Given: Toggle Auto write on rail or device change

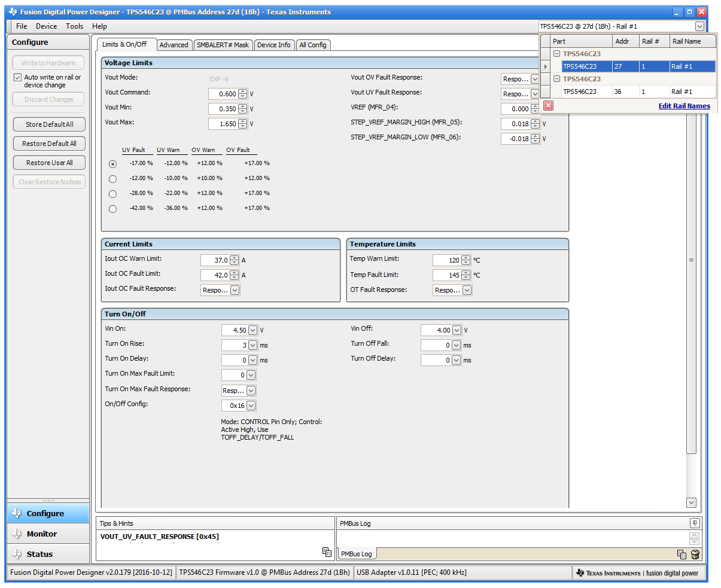Looking at the screenshot, I should click(18, 78).
